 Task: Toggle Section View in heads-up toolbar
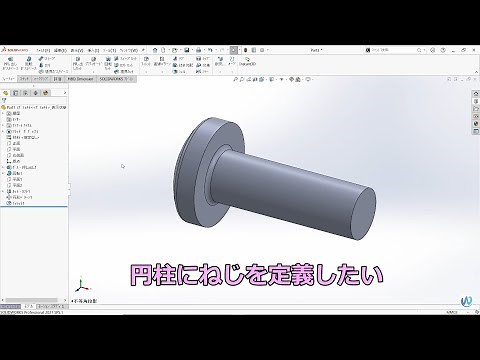(x=255, y=79)
